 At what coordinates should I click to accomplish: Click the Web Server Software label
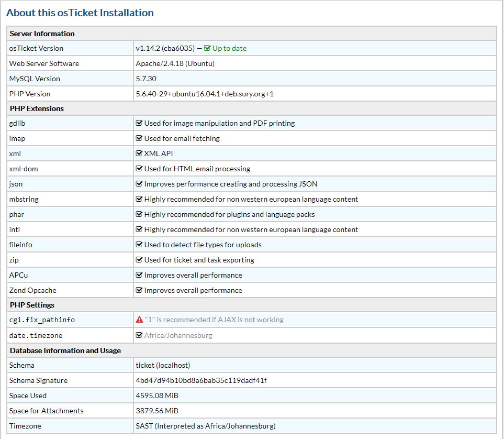click(44, 63)
